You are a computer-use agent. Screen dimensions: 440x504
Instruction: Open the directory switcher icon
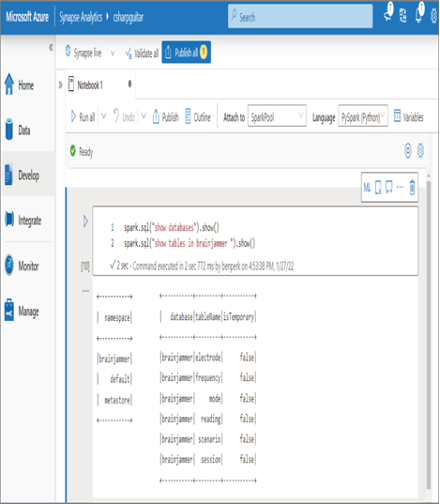click(x=403, y=15)
